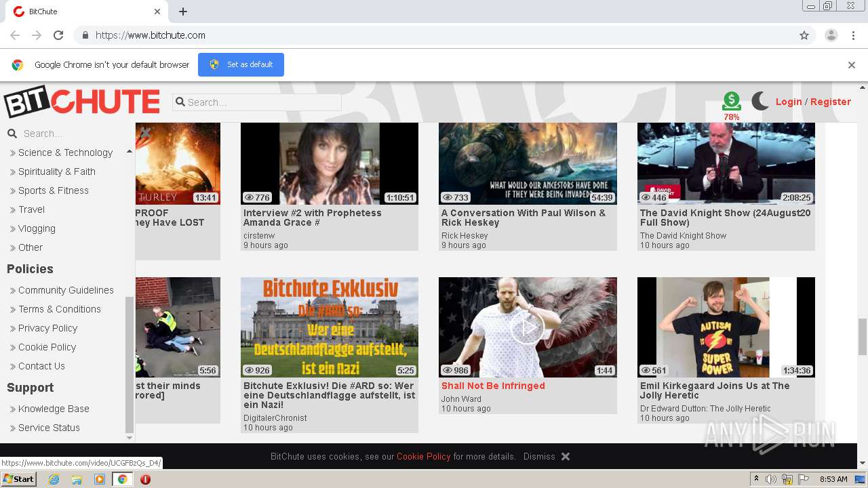The height and width of the screenshot is (488, 868).
Task: Click the browser address bar
Action: click(x=434, y=35)
